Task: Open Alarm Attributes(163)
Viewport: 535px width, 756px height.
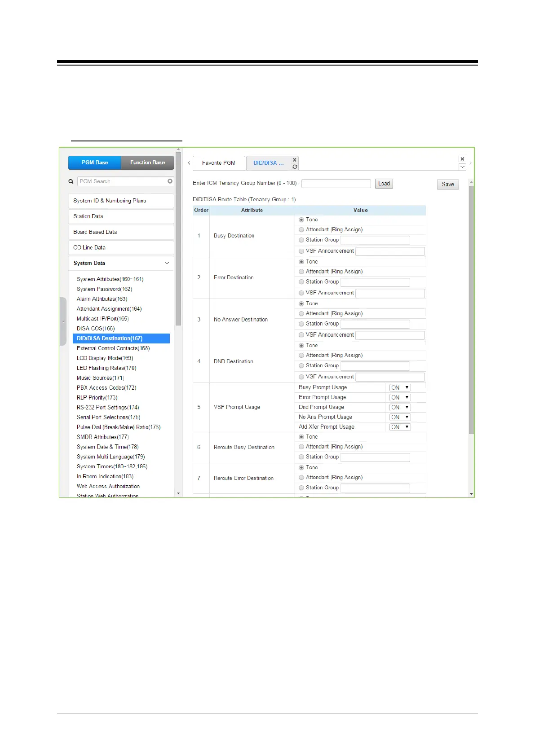Action: [x=102, y=299]
